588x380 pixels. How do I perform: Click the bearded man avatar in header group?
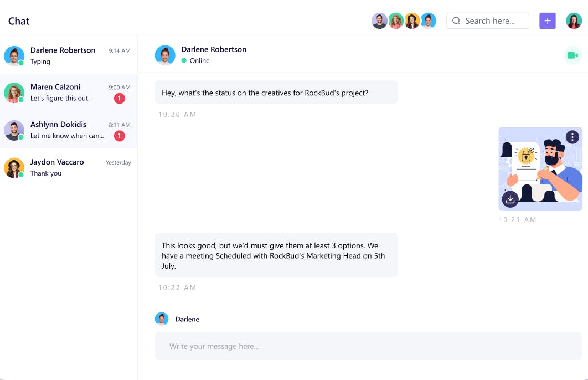coord(379,21)
